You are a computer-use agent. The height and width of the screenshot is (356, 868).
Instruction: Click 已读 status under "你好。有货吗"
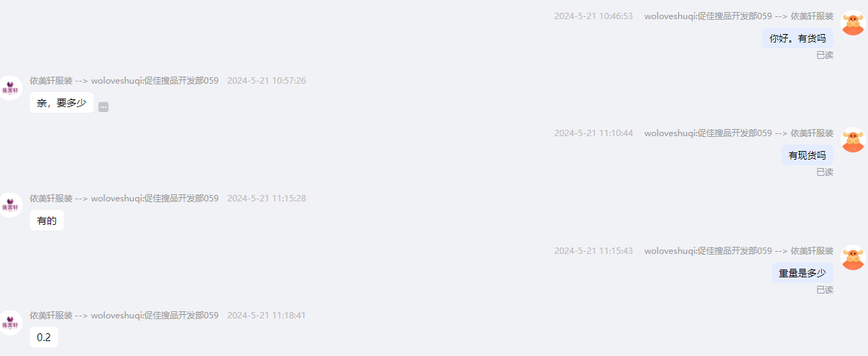(x=825, y=55)
